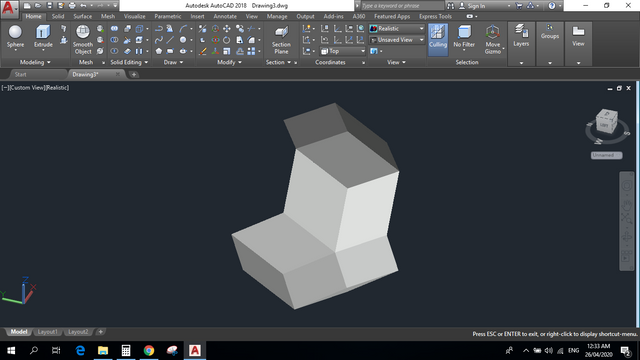The image size is (640, 360).
Task: Click the Undo arrow icon
Action: click(x=83, y=6)
